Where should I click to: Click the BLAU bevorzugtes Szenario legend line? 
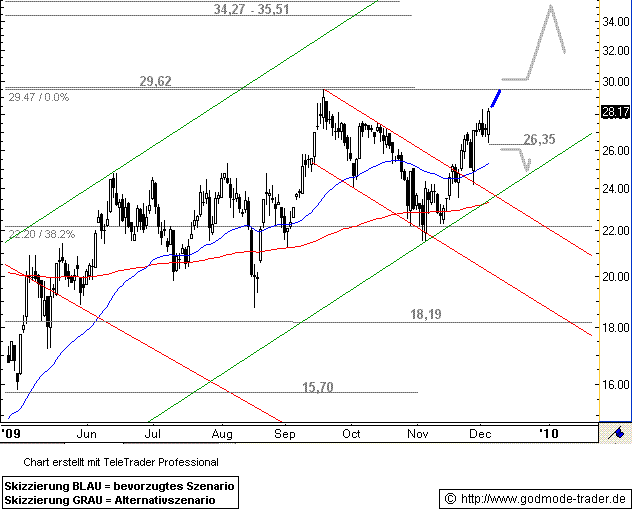click(x=120, y=484)
